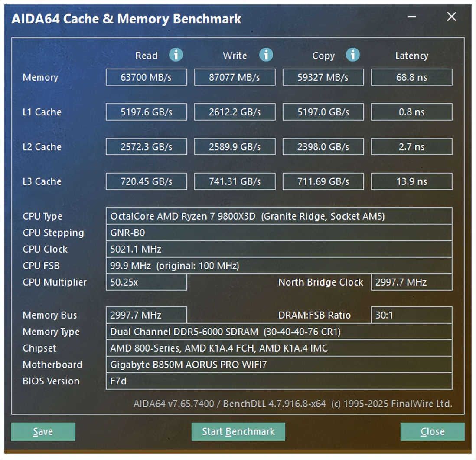
Task: Click the info icon next to Write
Action: click(x=266, y=55)
